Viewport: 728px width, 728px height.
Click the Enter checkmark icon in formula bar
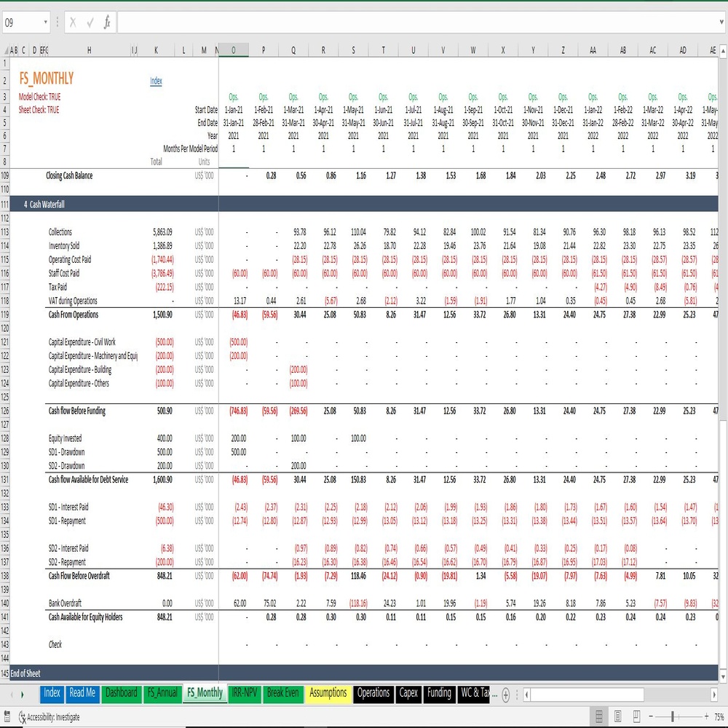[x=90, y=23]
